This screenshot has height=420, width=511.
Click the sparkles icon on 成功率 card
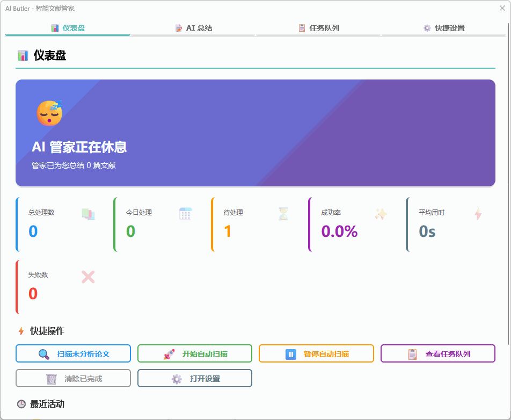click(x=380, y=214)
